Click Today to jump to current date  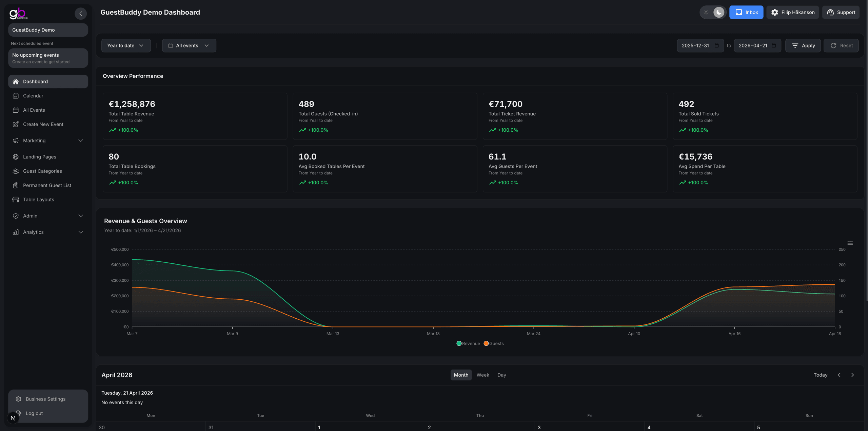click(820, 375)
